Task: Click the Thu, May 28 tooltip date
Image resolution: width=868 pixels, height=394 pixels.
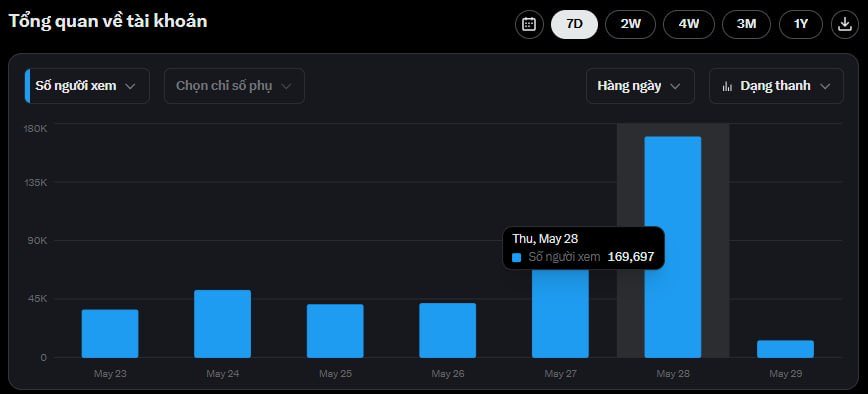Action: tap(545, 239)
